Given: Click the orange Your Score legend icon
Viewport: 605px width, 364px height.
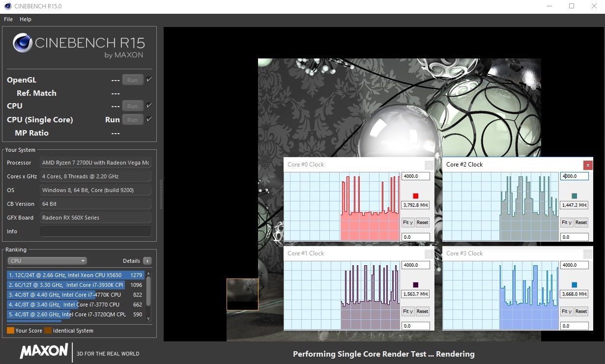Looking at the screenshot, I should (10, 331).
